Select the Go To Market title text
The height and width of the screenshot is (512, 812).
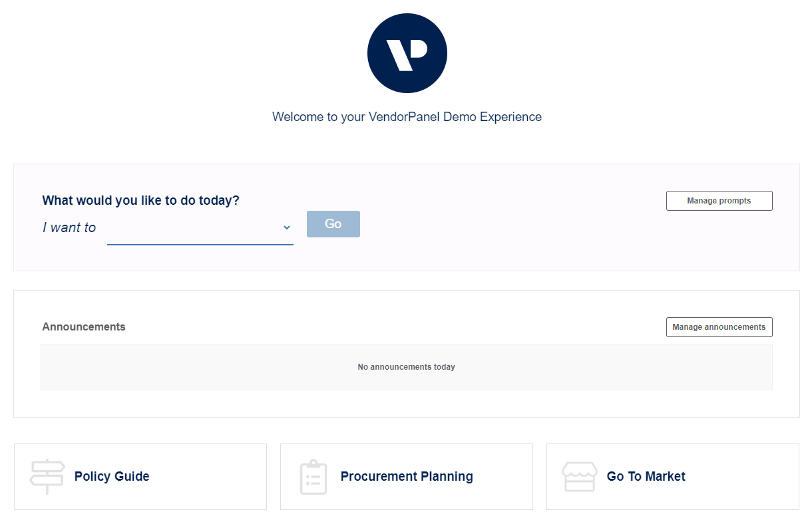click(646, 476)
